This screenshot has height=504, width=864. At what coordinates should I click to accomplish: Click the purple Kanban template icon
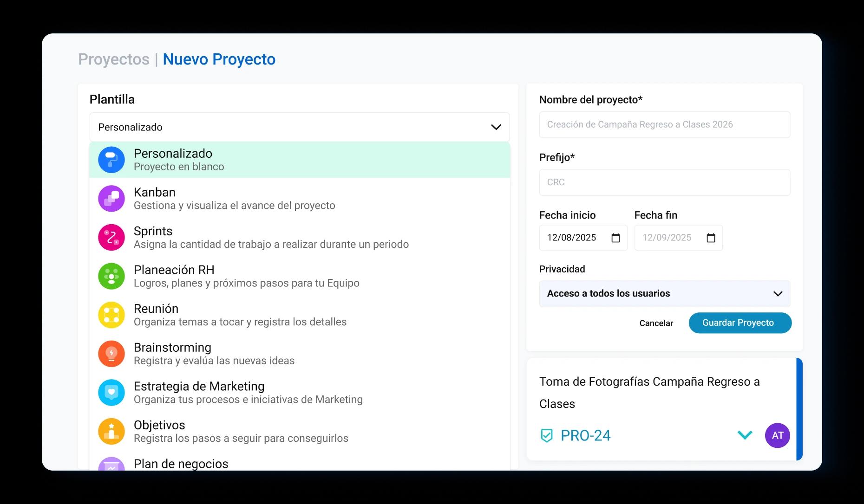pyautogui.click(x=111, y=199)
